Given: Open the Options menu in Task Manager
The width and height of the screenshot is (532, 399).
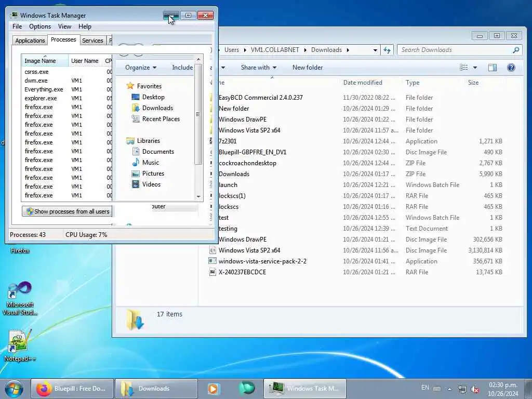Looking at the screenshot, I should [x=39, y=26].
